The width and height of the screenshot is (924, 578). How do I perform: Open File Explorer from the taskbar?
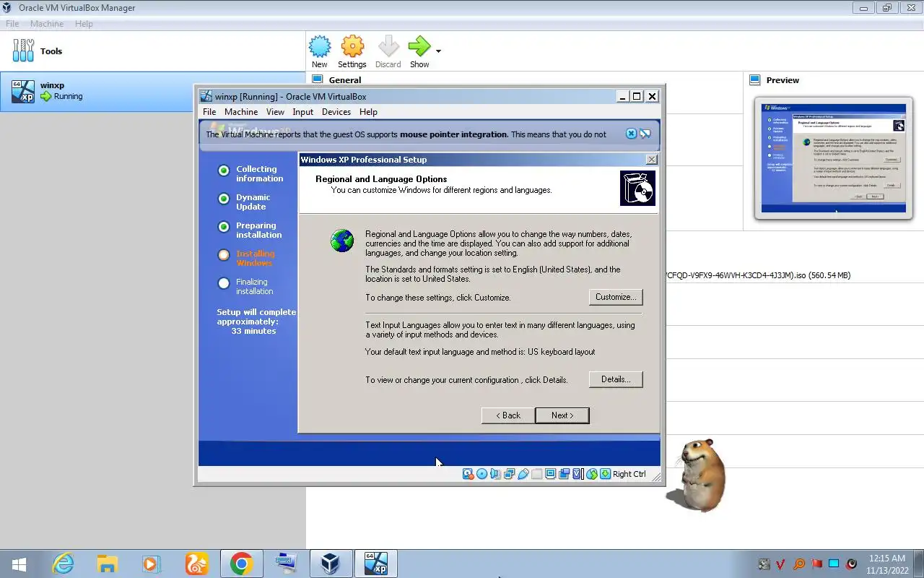click(107, 564)
